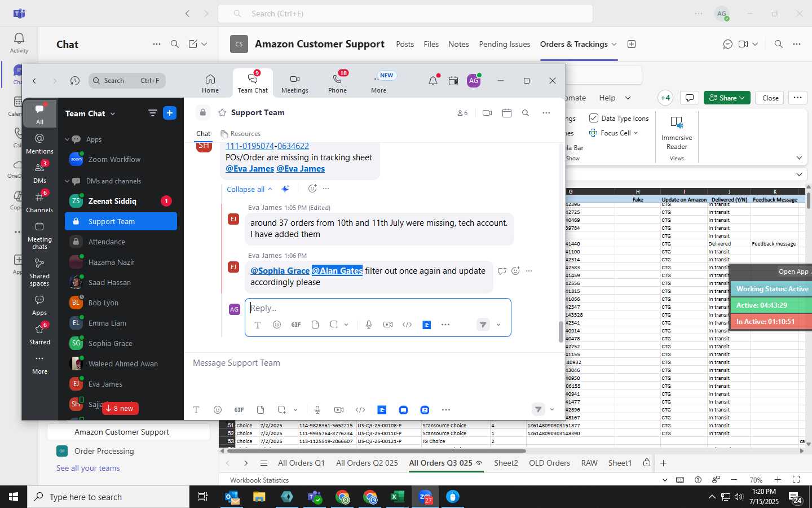Click See all your teams link
This screenshot has width=812, height=508.
[x=88, y=468]
